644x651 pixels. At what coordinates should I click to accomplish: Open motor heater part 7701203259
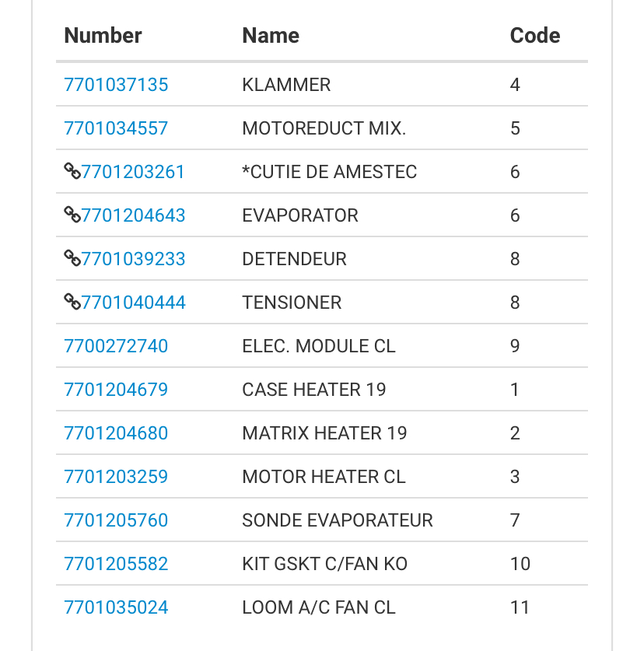coord(116,477)
